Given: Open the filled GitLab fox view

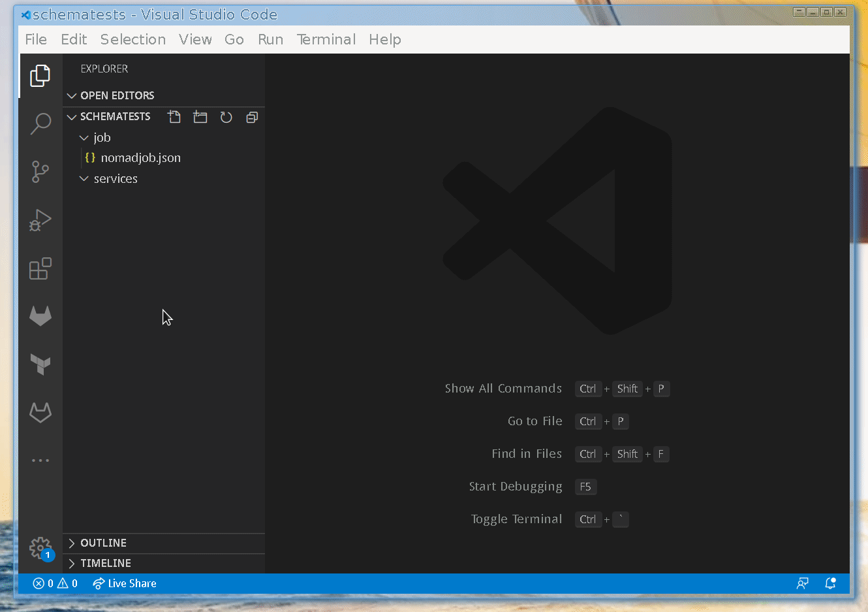Looking at the screenshot, I should click(x=40, y=316).
